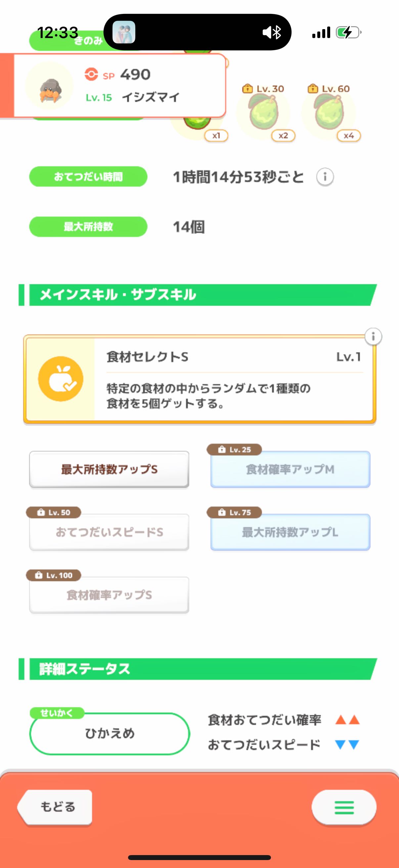Tap the red up arrows for 食材おてつだい確率
Image resolution: width=399 pixels, height=868 pixels.
pyautogui.click(x=347, y=720)
